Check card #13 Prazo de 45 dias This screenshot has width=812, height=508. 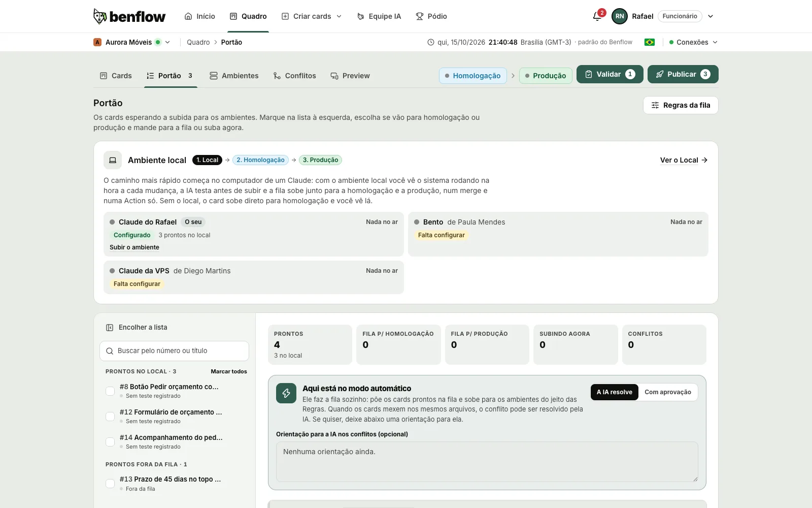click(110, 484)
